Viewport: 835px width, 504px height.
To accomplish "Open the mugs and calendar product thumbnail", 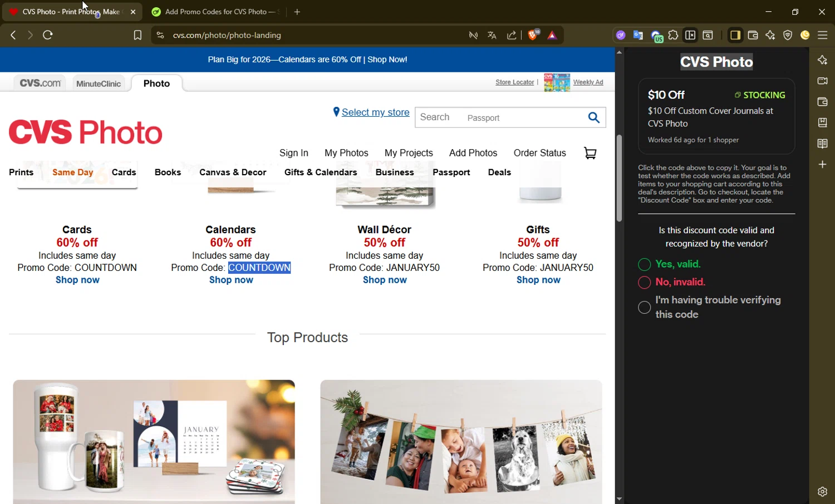I will coord(154,442).
